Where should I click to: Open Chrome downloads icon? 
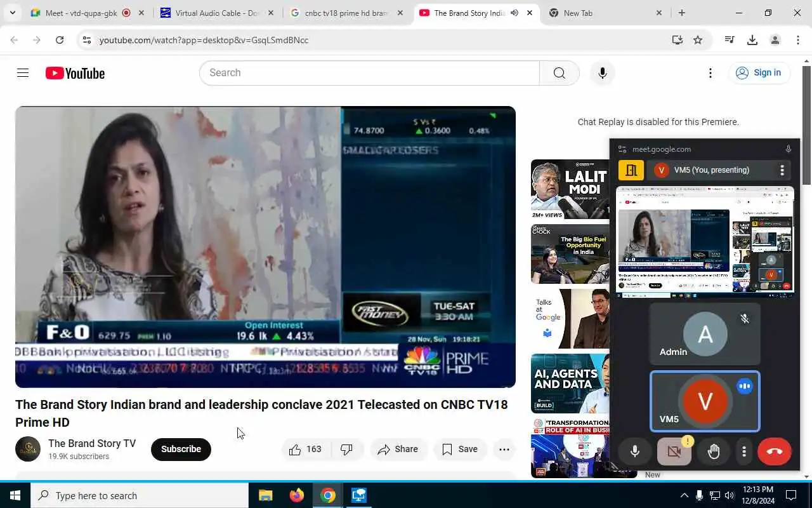click(752, 40)
